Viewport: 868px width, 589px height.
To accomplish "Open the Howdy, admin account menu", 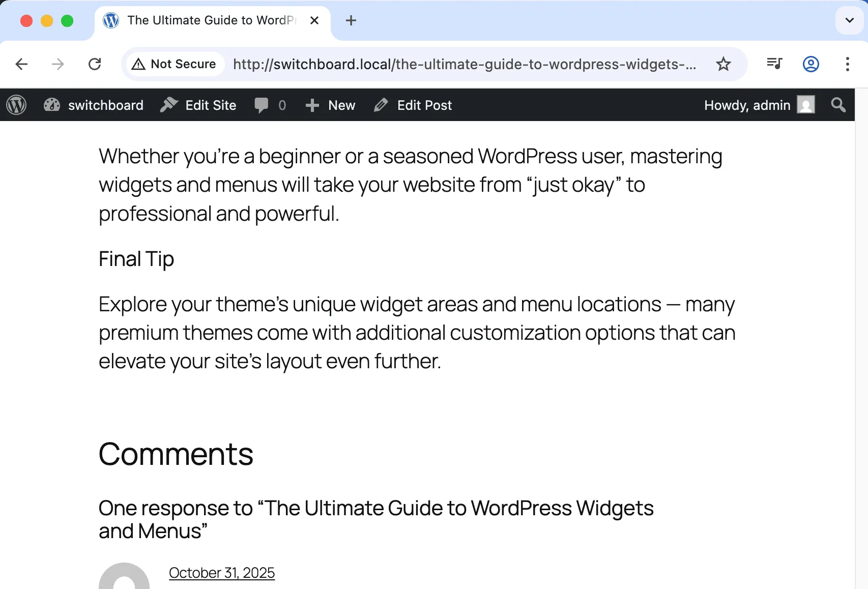I will coord(747,105).
